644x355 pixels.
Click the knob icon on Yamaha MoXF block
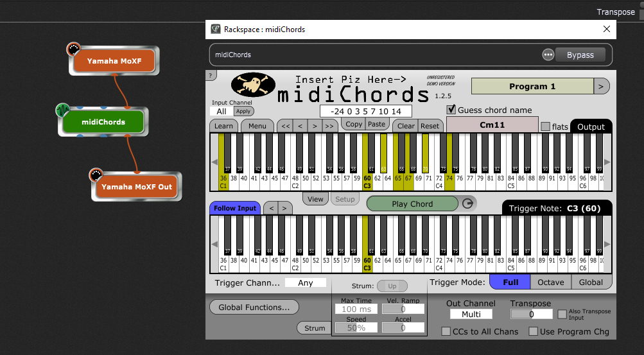pos(74,49)
